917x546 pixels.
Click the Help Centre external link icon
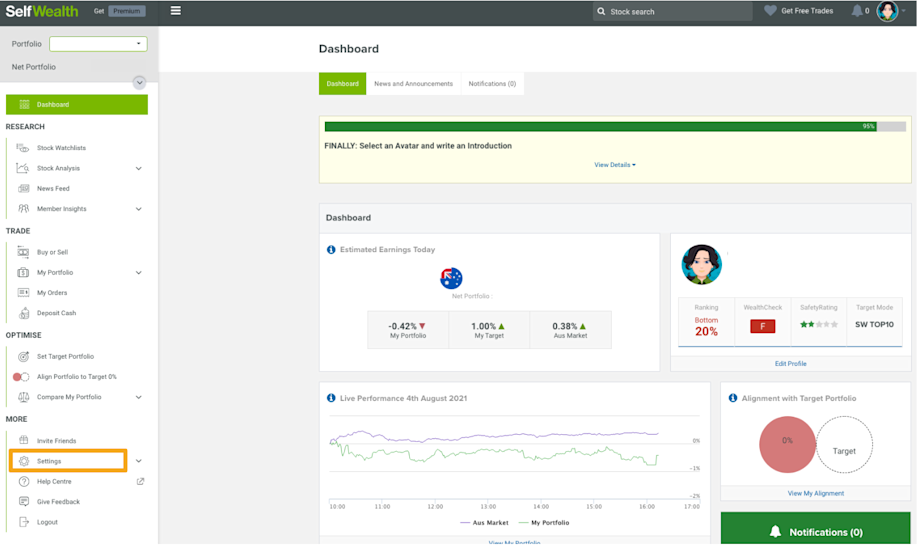140,482
